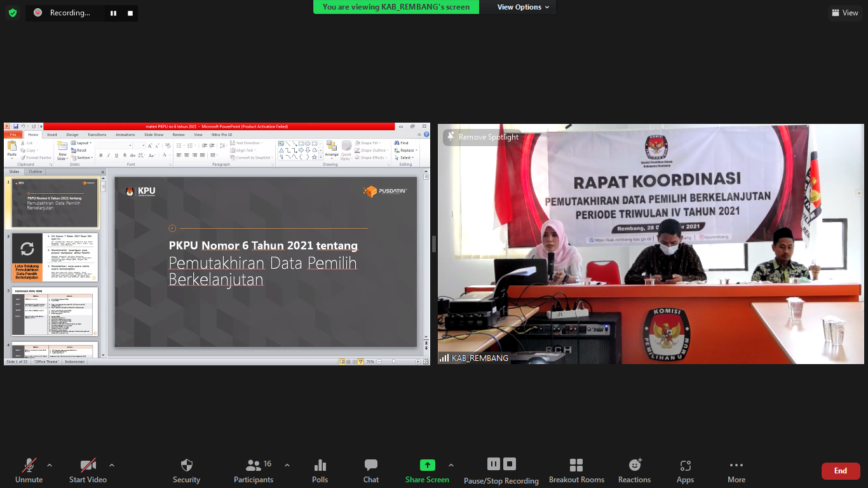
Task: Open the Security shield options
Action: coord(186,471)
